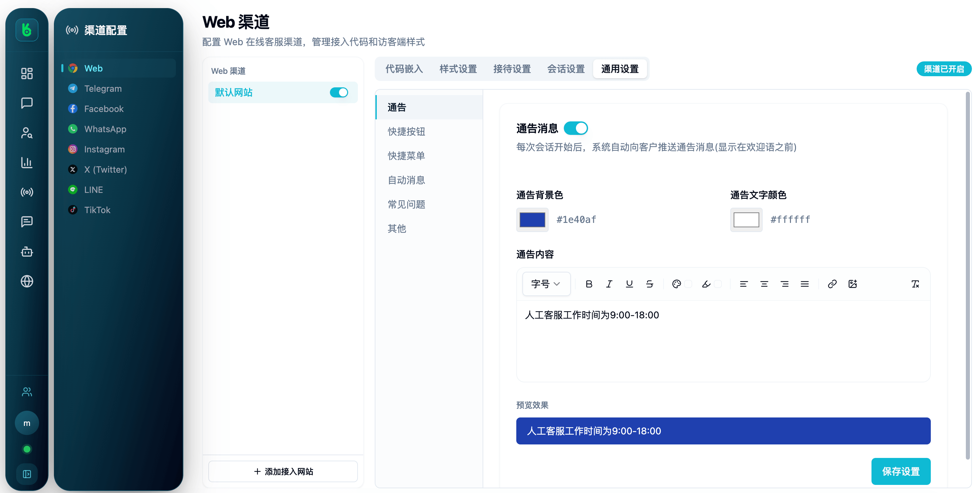
Task: Open the bar chart statistics icon
Action: click(27, 163)
